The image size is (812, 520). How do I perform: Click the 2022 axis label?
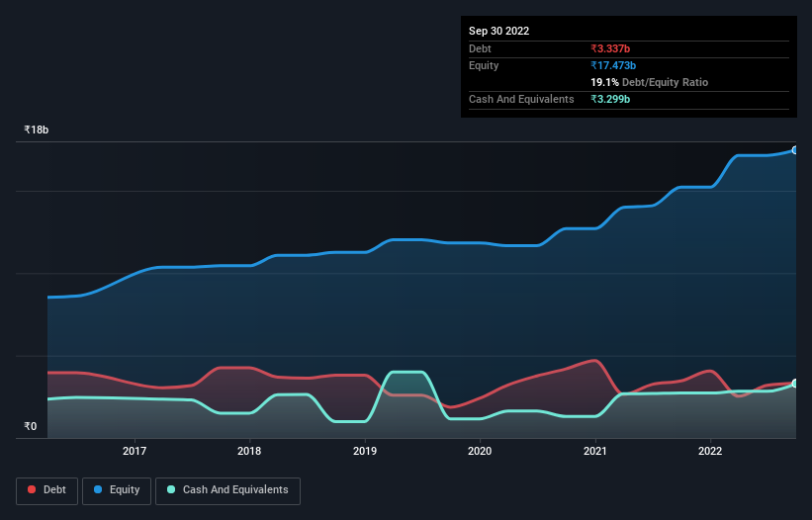pos(710,451)
